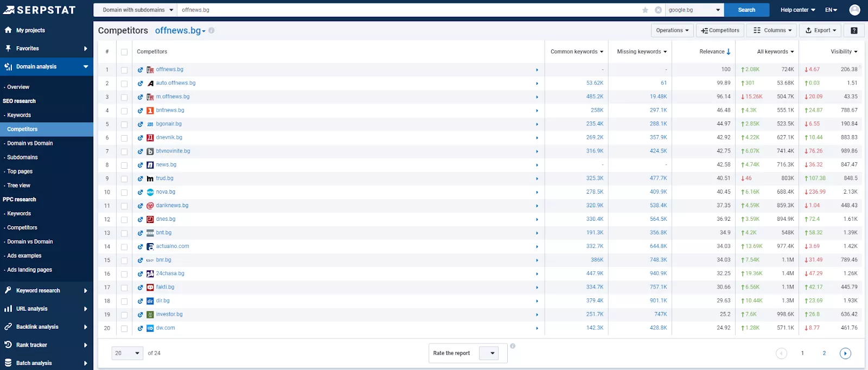Viewport: 868px width, 370px height.
Task: Go to results page 2
Action: pyautogui.click(x=824, y=353)
